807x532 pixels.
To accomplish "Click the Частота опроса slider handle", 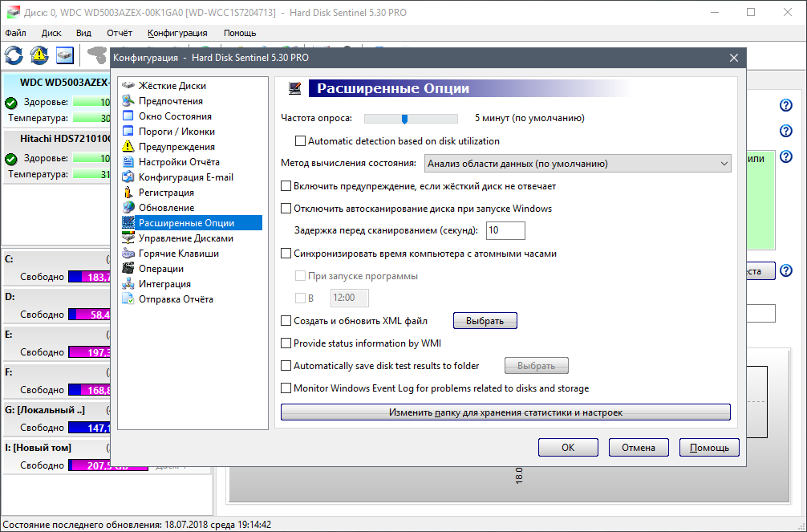I will (x=404, y=119).
